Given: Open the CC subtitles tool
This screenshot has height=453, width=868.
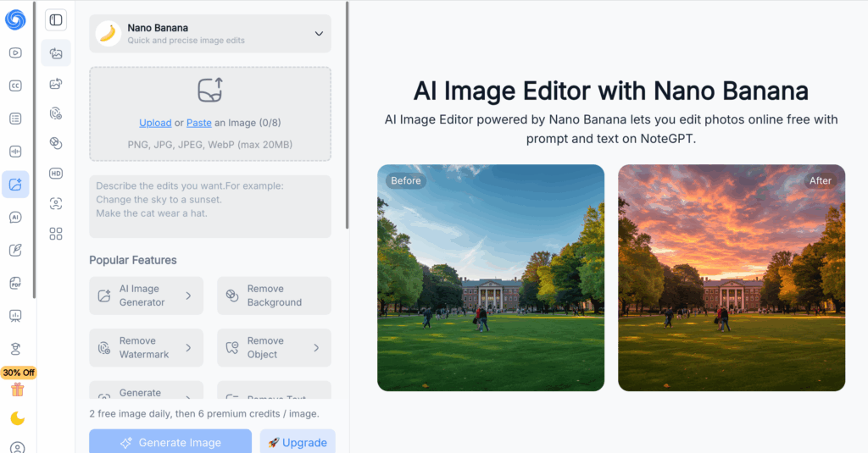Looking at the screenshot, I should 15,86.
